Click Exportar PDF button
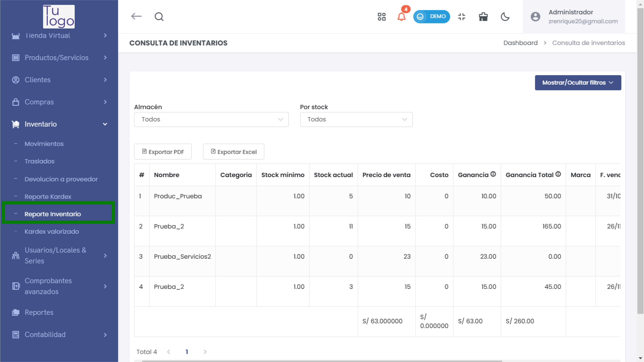Image resolution: width=644 pixels, height=362 pixels. coord(163,152)
